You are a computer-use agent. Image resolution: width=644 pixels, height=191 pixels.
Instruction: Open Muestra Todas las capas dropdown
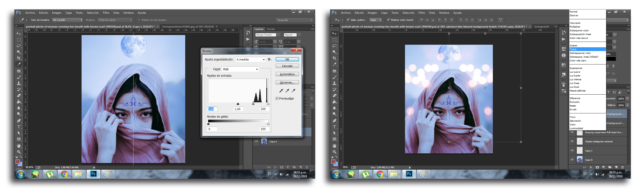click(115, 20)
